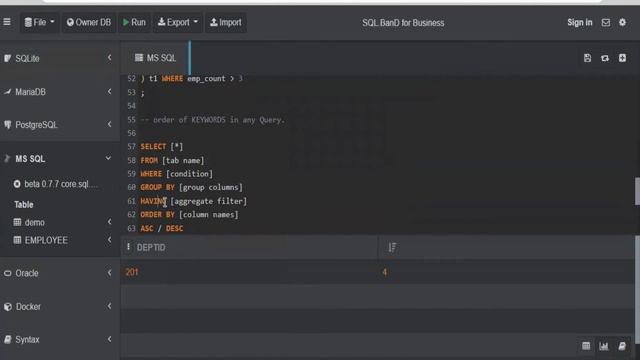The height and width of the screenshot is (360, 640).
Task: Open the Syntax sidebar section
Action: click(60, 339)
